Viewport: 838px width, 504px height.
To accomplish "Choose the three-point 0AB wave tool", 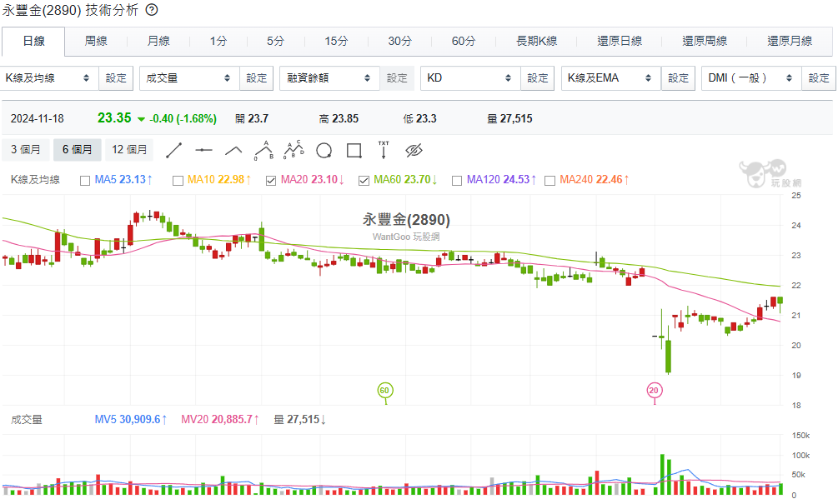I will coord(263,150).
